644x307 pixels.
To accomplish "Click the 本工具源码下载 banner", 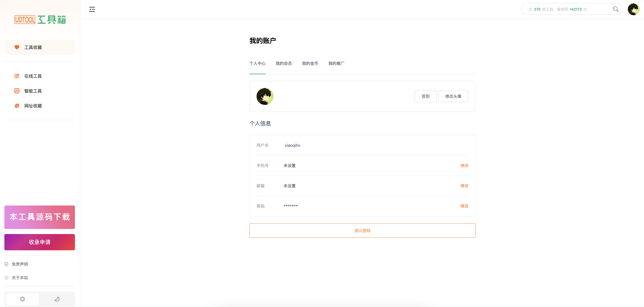I will tap(39, 217).
